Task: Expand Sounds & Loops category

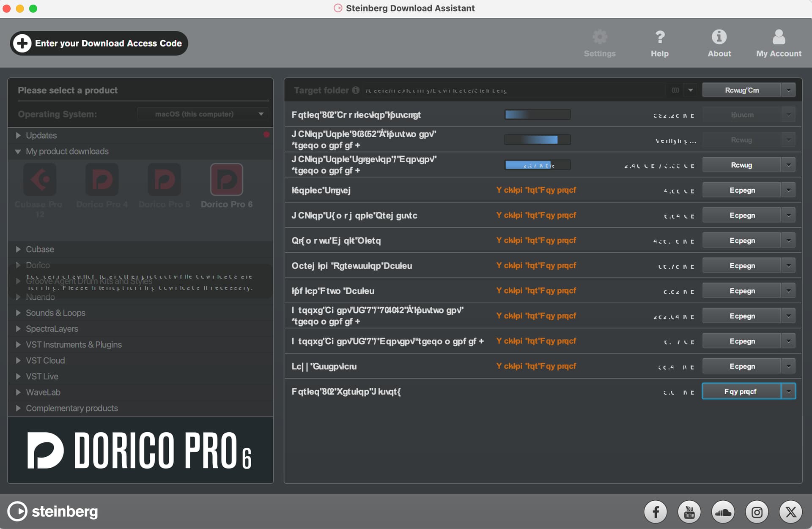Action: [18, 313]
